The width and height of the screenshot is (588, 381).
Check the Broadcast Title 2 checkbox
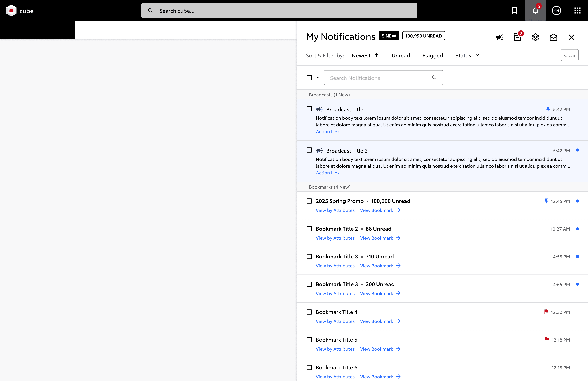[309, 150]
